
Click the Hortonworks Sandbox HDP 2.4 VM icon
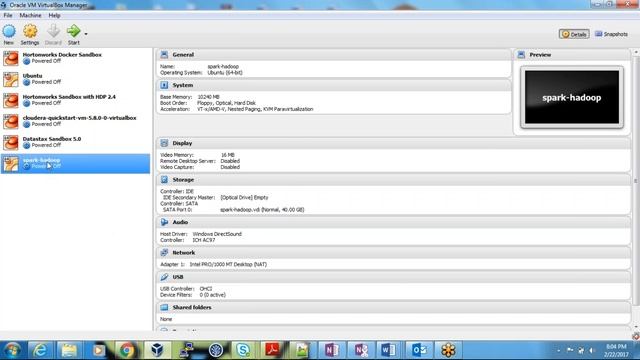(11, 100)
